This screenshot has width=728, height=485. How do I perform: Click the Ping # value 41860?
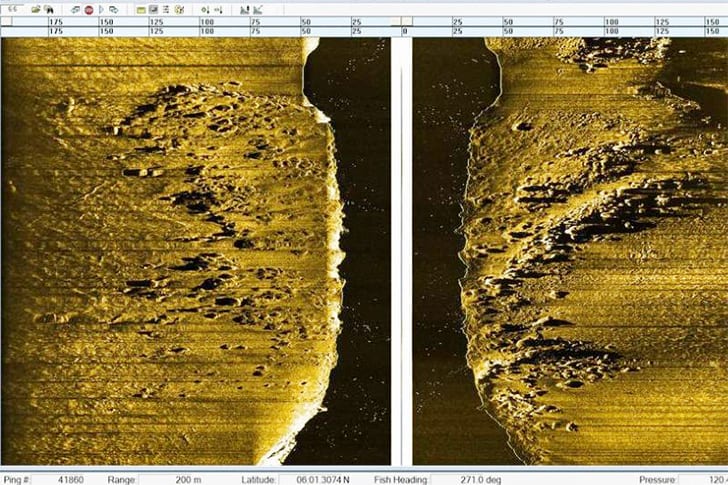(x=71, y=479)
